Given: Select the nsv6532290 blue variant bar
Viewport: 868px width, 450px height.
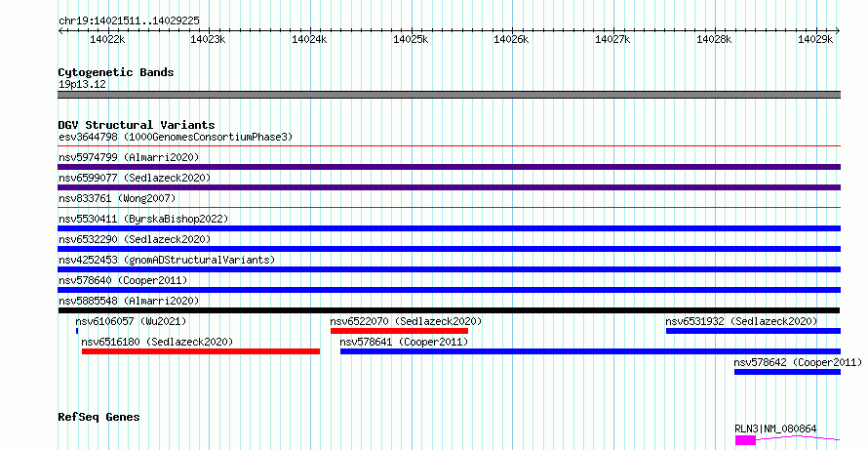Looking at the screenshot, I should pos(449,249).
